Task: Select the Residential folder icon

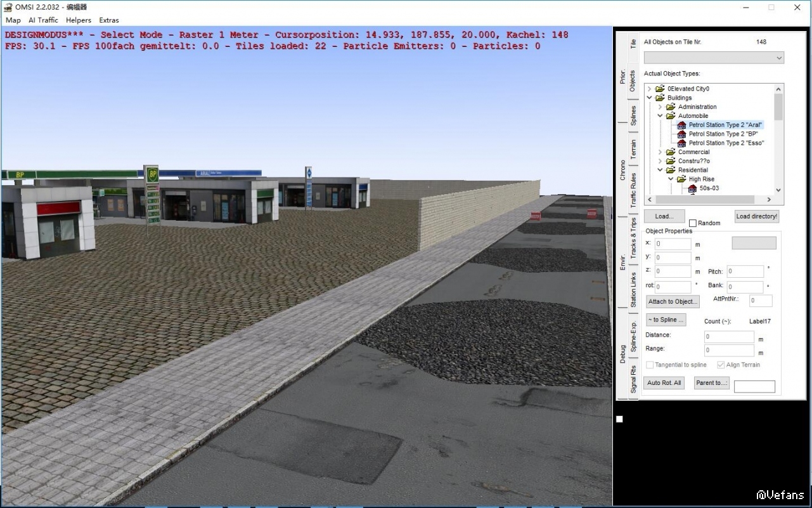Action: coord(671,170)
